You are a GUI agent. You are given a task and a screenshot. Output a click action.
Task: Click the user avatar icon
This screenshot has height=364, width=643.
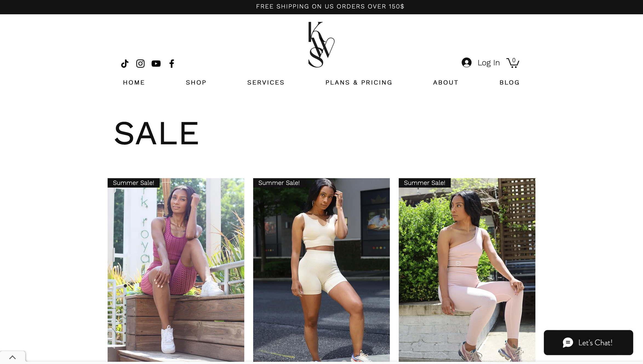pos(466,62)
